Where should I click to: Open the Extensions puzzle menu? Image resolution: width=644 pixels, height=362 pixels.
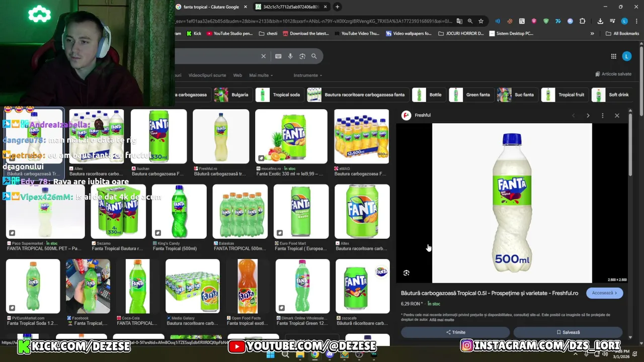[x=582, y=21]
